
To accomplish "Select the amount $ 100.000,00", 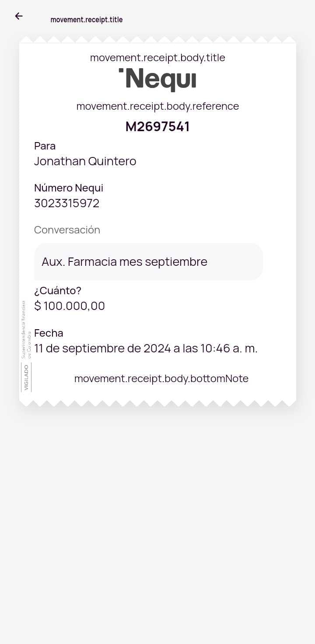I will click(70, 306).
